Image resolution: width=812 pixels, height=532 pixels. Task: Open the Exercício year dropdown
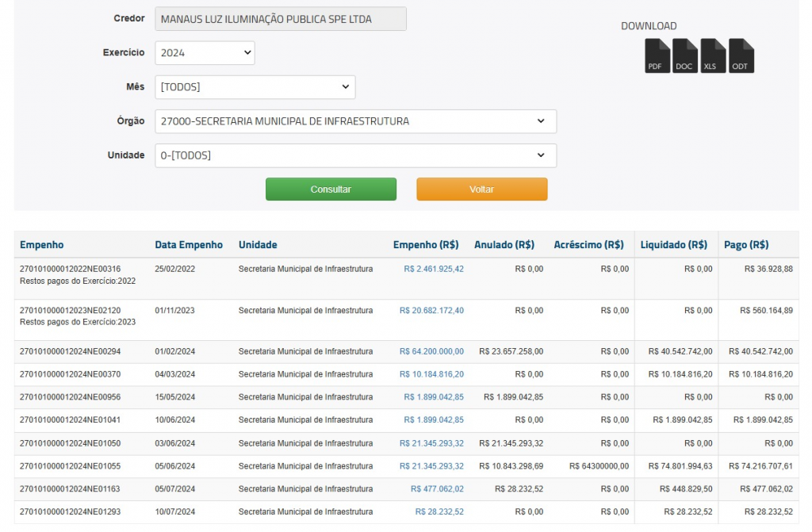coord(205,53)
